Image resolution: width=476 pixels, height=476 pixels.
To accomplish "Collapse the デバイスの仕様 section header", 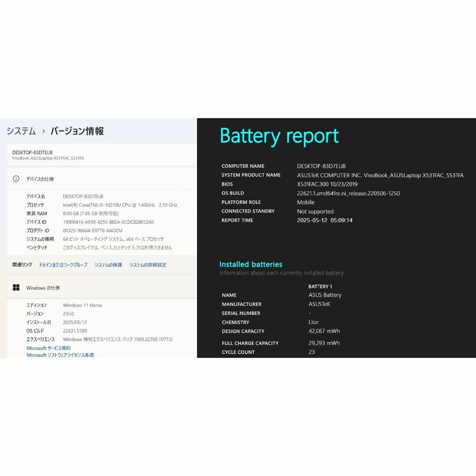I will tap(102, 179).
